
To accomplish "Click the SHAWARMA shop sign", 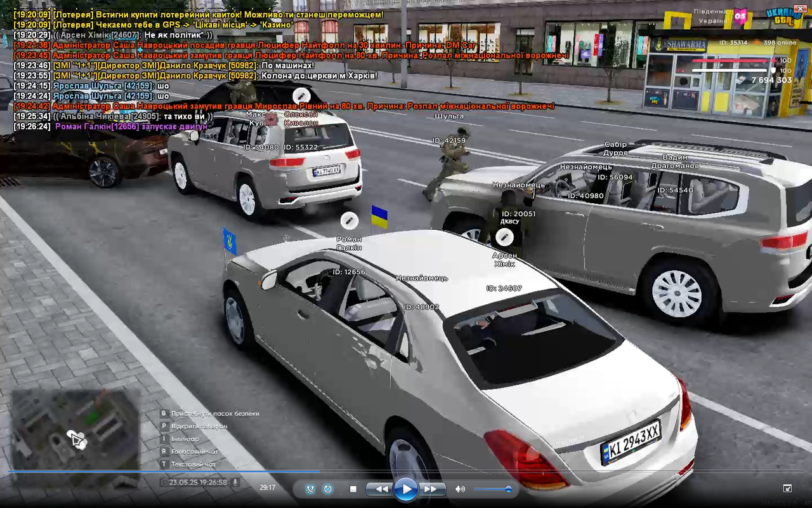I will 678,46.
